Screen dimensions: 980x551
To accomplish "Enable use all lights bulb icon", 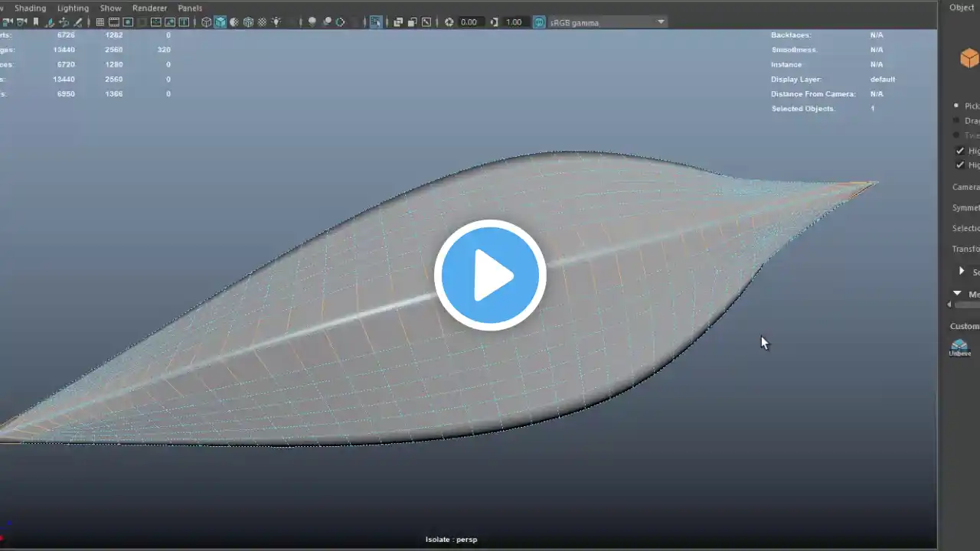I will 276,22.
